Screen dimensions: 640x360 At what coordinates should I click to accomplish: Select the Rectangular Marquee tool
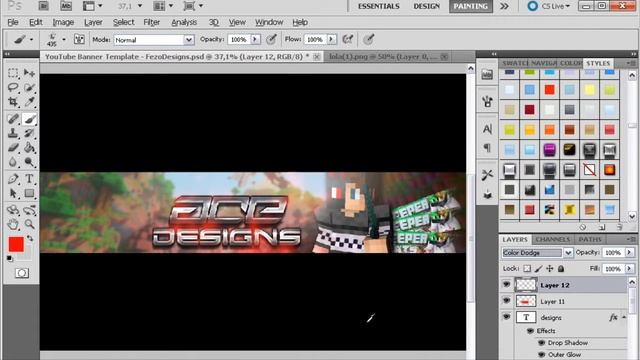coord(13,73)
